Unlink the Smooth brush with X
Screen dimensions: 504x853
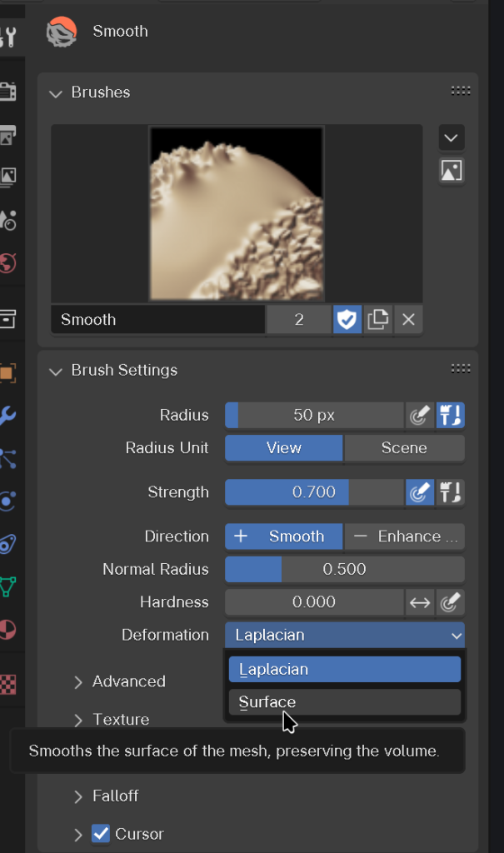pos(408,319)
